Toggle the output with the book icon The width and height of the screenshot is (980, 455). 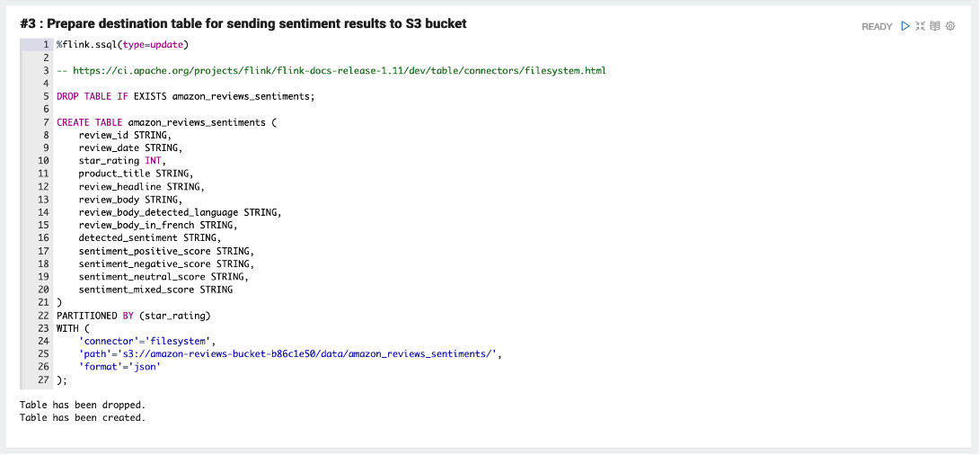[935, 26]
